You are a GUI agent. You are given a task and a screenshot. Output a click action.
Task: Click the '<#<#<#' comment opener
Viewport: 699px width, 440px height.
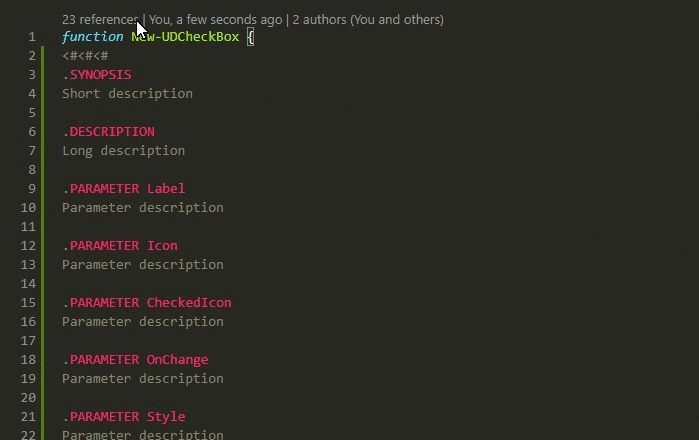[x=85, y=56]
